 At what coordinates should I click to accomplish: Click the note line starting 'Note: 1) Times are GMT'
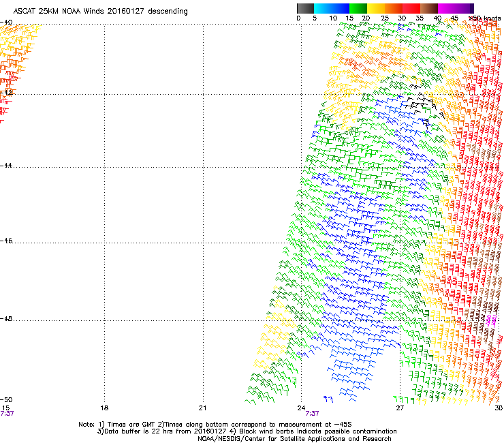click(x=215, y=425)
